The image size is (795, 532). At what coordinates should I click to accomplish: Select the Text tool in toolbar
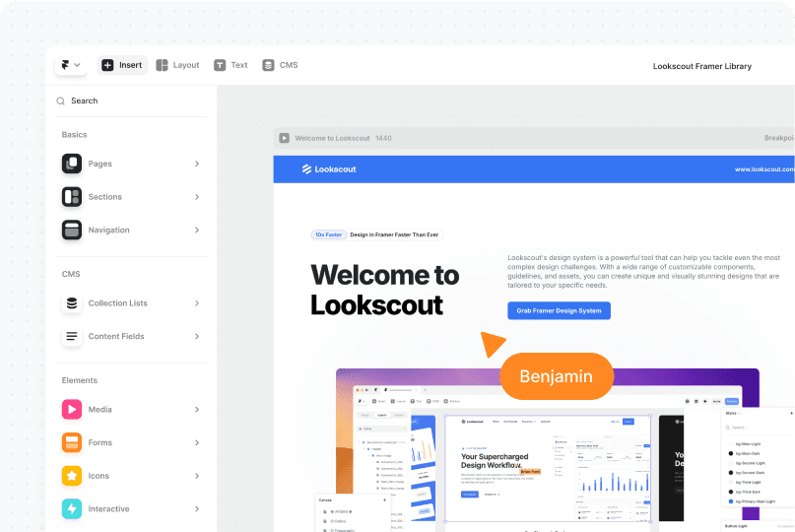pyautogui.click(x=231, y=65)
